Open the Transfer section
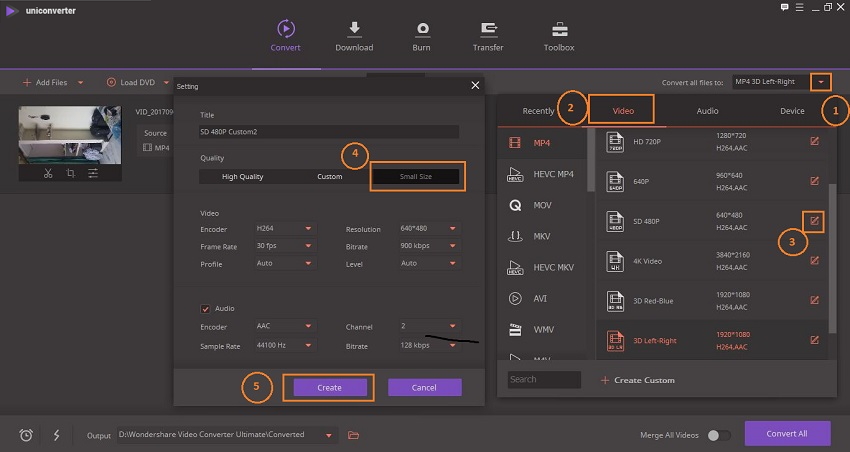The image size is (850, 452). coord(488,36)
